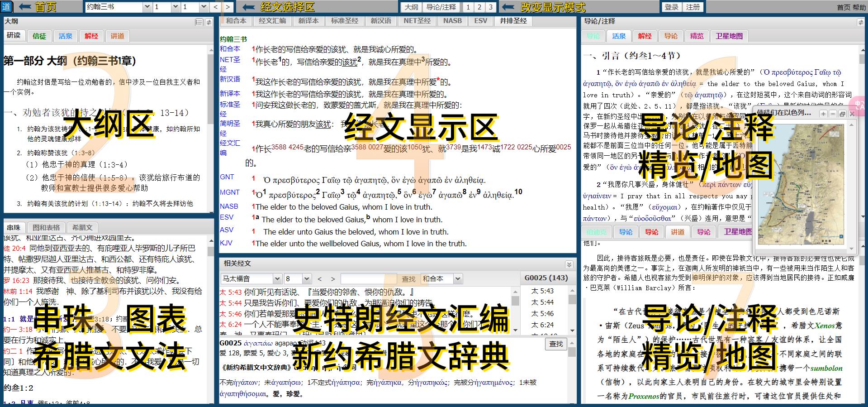
Task: Open the 马太福音 book dropdown
Action: [x=277, y=279]
